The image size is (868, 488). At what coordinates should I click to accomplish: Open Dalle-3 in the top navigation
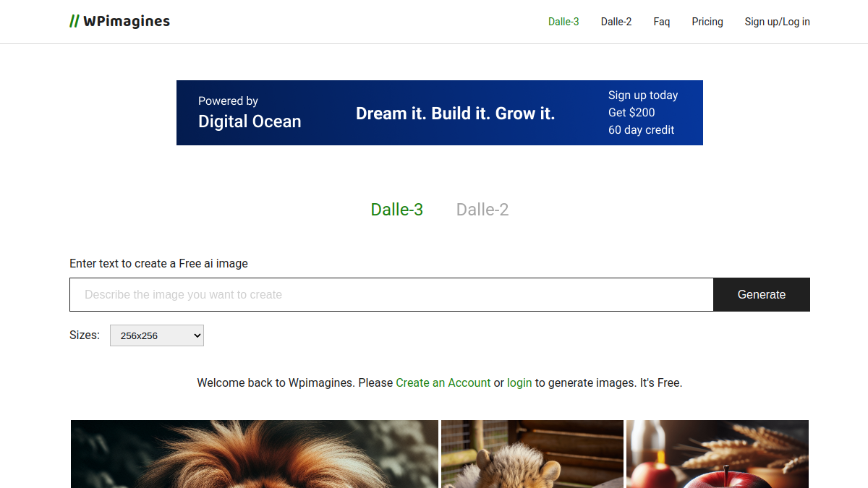[x=563, y=22]
